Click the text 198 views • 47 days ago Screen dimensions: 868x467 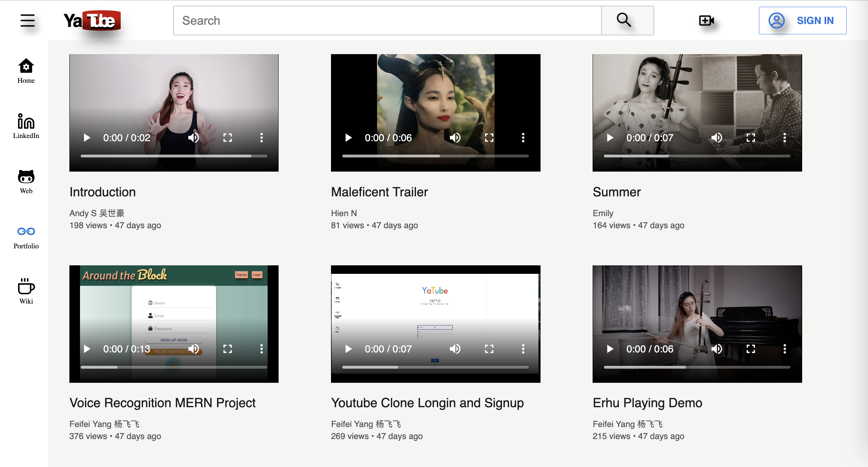point(115,225)
